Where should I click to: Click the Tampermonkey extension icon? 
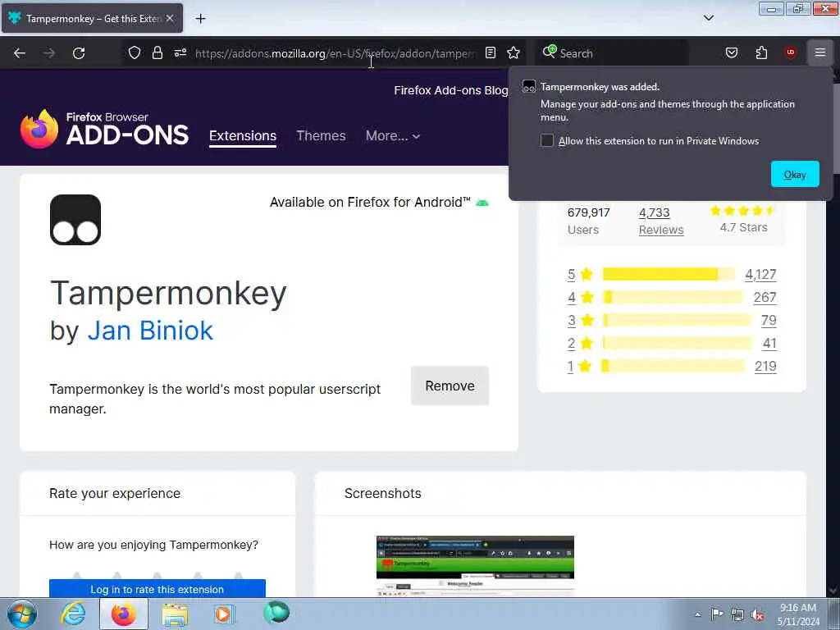point(75,220)
